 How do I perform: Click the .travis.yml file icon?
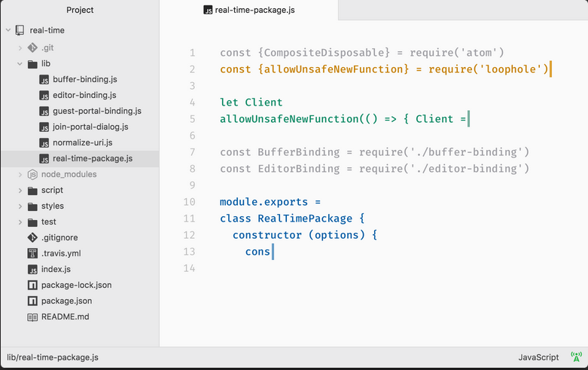[32, 253]
